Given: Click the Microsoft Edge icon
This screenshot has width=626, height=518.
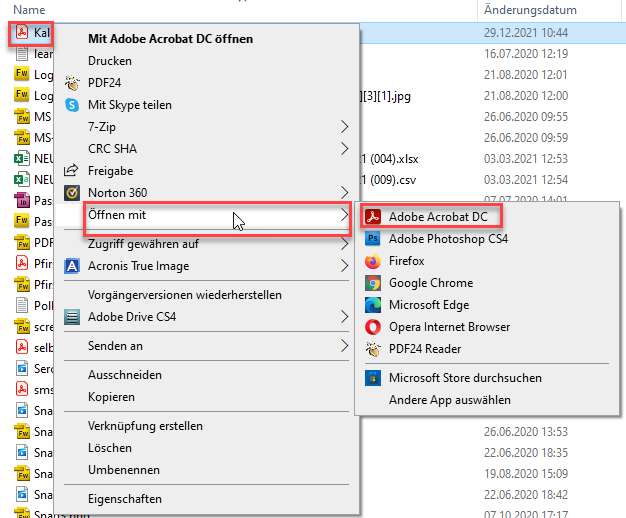Looking at the screenshot, I should [x=373, y=305].
